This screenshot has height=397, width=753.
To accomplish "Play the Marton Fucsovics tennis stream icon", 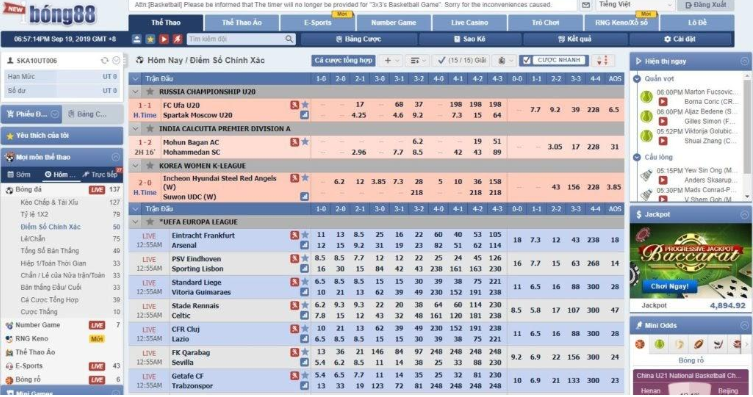I will pos(663,101).
